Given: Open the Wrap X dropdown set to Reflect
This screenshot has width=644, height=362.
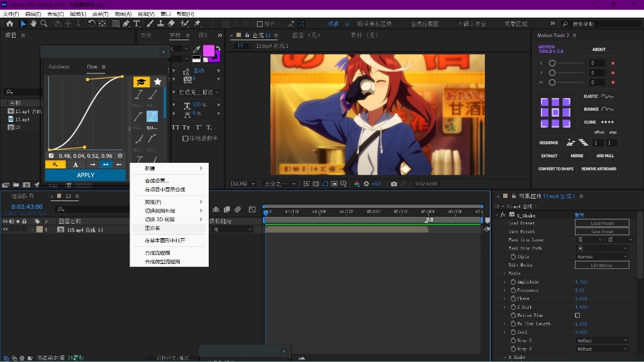Looking at the screenshot, I should (x=602, y=341).
